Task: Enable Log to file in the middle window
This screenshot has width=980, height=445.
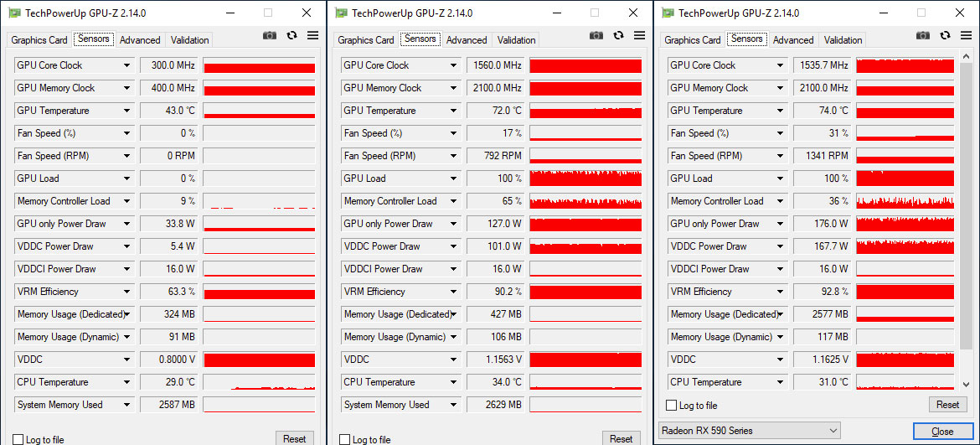Action: tap(344, 440)
